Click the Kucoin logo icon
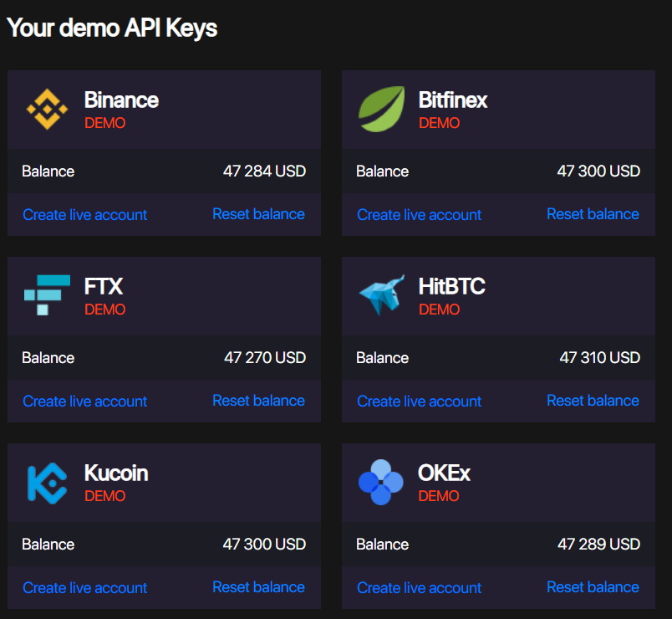The image size is (672, 619). 47,483
